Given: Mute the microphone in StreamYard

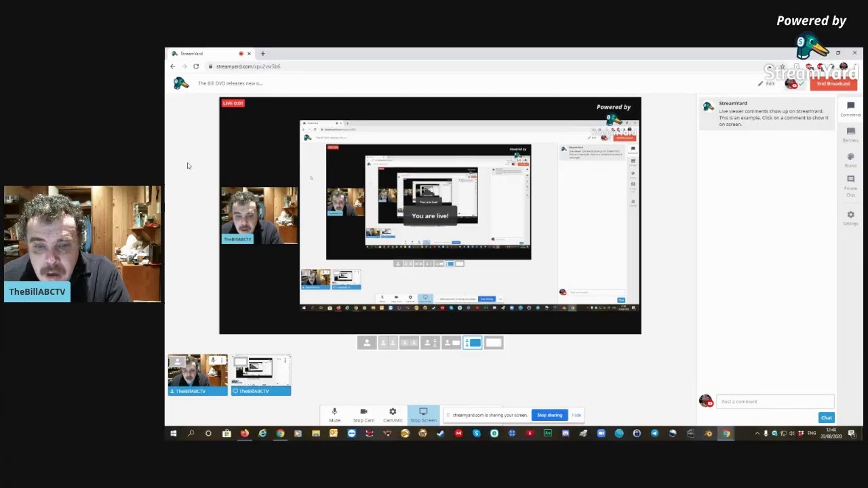Looking at the screenshot, I should click(334, 414).
